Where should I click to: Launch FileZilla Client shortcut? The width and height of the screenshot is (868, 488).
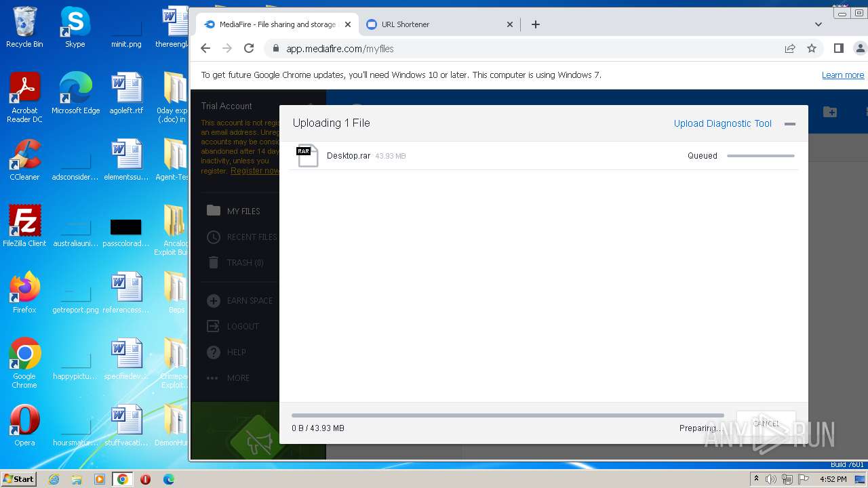24,226
